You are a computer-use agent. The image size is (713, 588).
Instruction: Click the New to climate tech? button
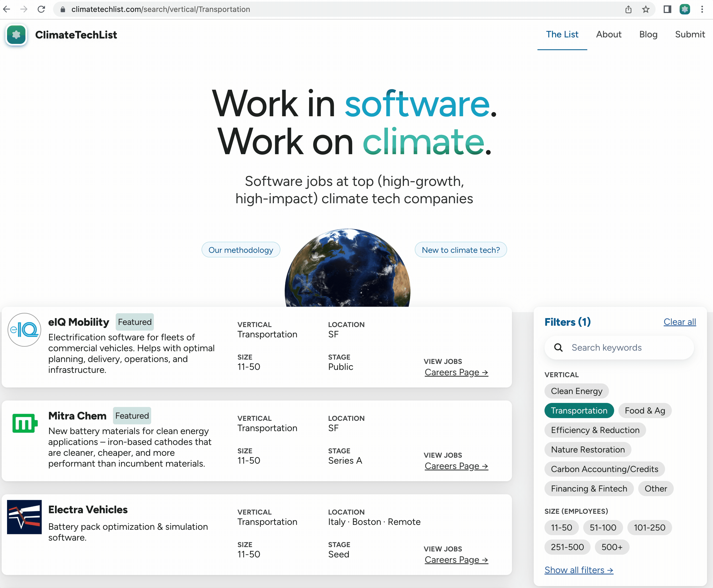(461, 250)
